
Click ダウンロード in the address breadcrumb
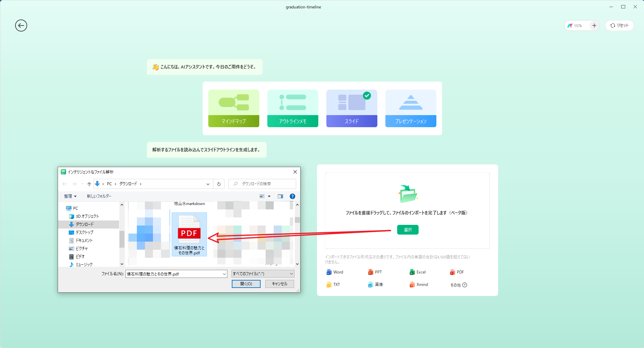128,184
